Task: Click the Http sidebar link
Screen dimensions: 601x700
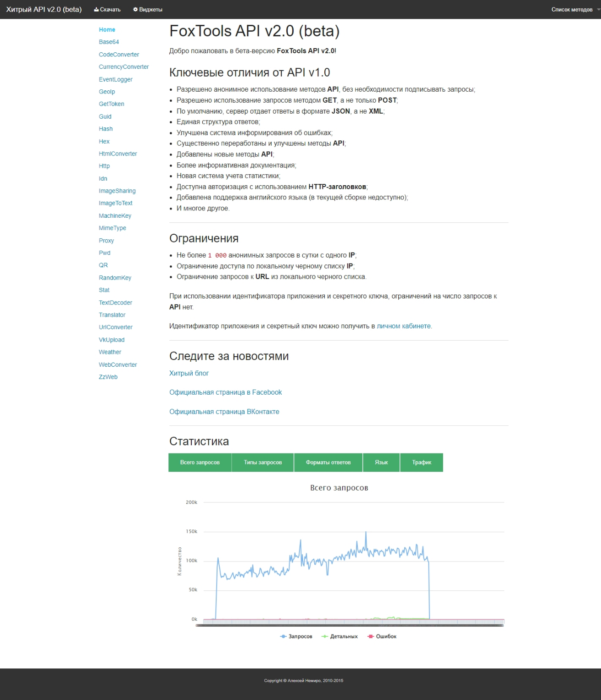Action: click(x=104, y=166)
